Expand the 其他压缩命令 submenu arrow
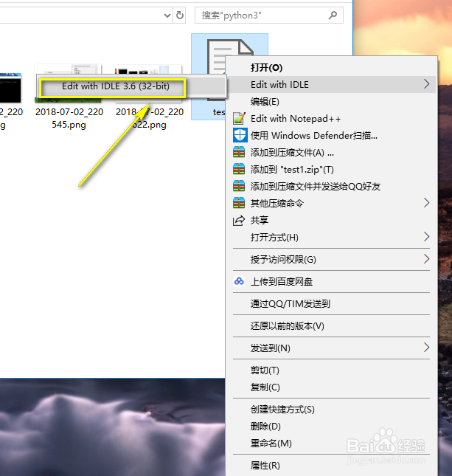Viewport: 452px width, 476px height. tap(426, 203)
